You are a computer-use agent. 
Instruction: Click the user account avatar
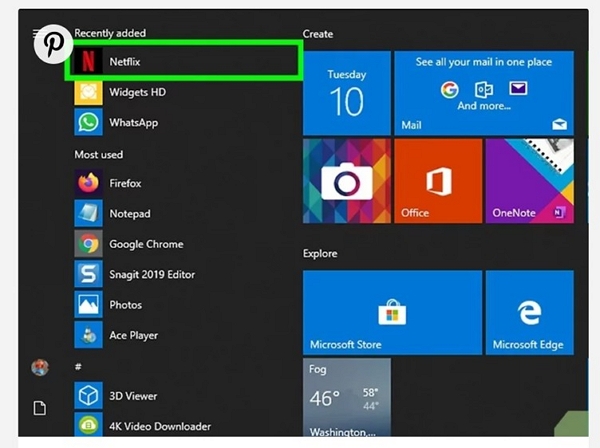click(40, 368)
